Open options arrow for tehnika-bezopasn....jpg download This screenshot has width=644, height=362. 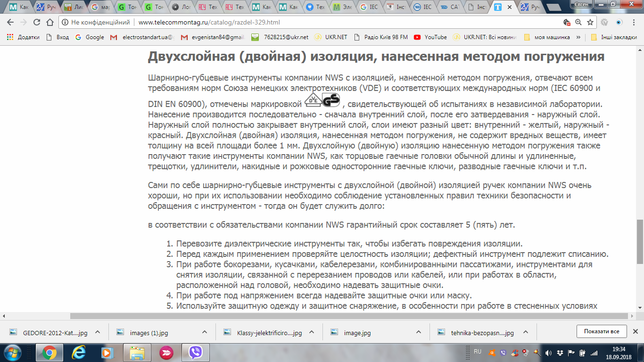coord(526,332)
